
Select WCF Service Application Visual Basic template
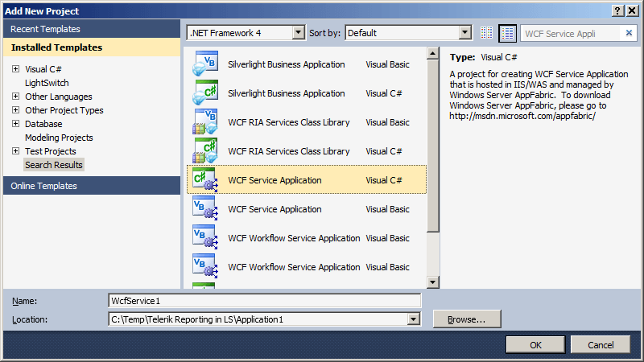[307, 209]
